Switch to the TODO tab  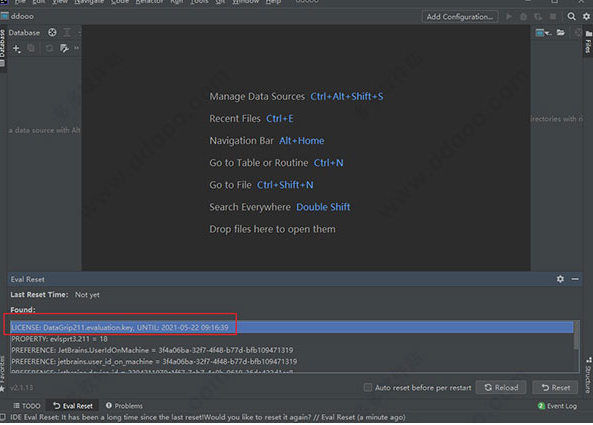(26, 406)
